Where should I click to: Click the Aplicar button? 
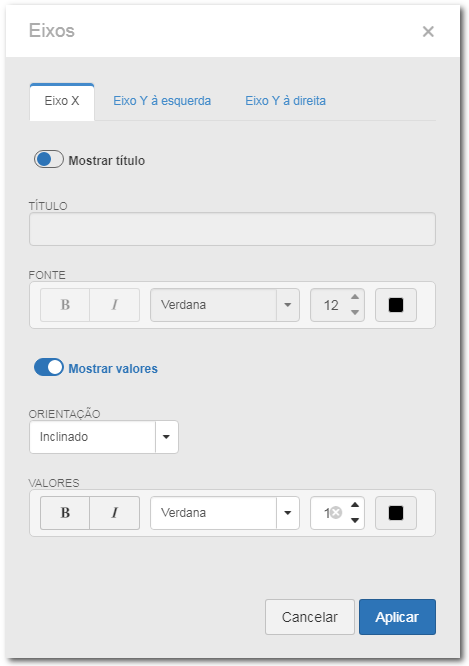click(397, 617)
